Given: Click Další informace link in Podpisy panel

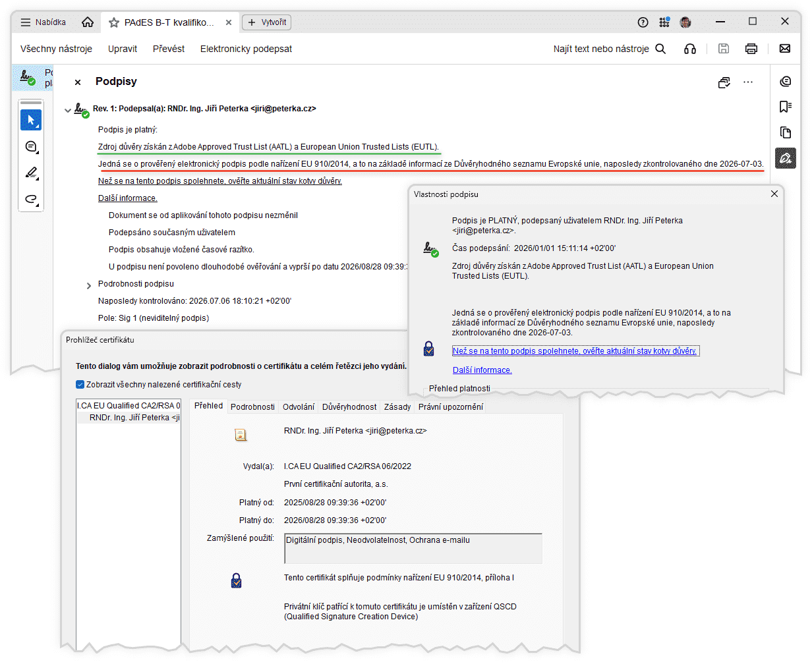Looking at the screenshot, I should (128, 198).
